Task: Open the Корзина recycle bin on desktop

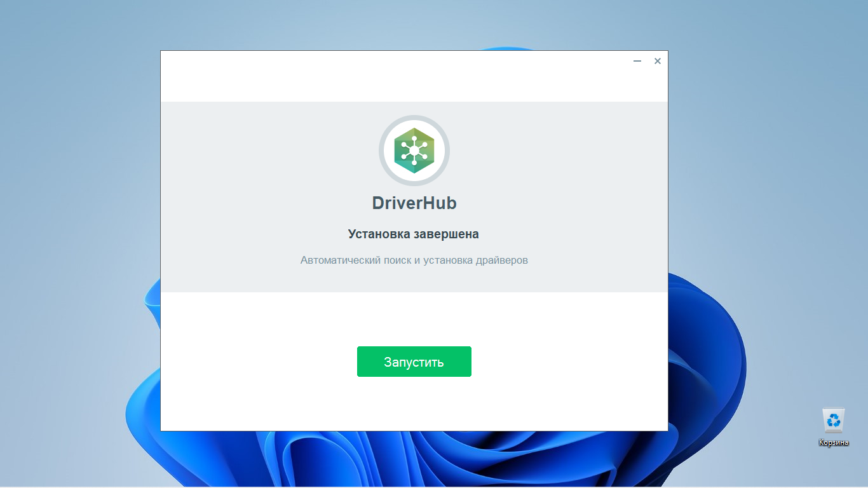Action: tap(834, 419)
